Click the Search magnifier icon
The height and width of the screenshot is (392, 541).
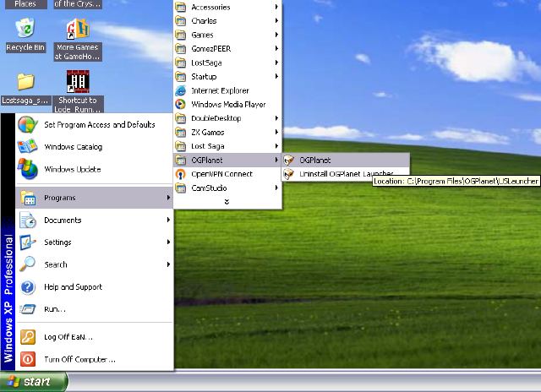coord(28,264)
